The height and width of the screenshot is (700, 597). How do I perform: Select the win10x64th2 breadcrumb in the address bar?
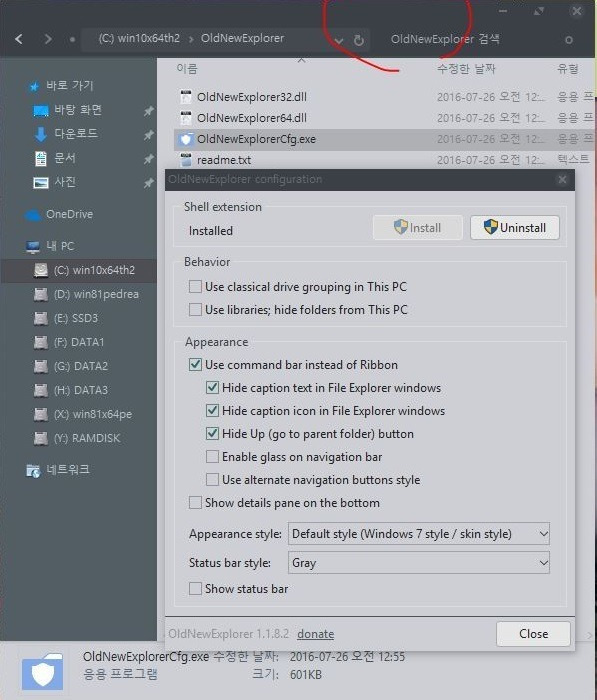tap(139, 38)
